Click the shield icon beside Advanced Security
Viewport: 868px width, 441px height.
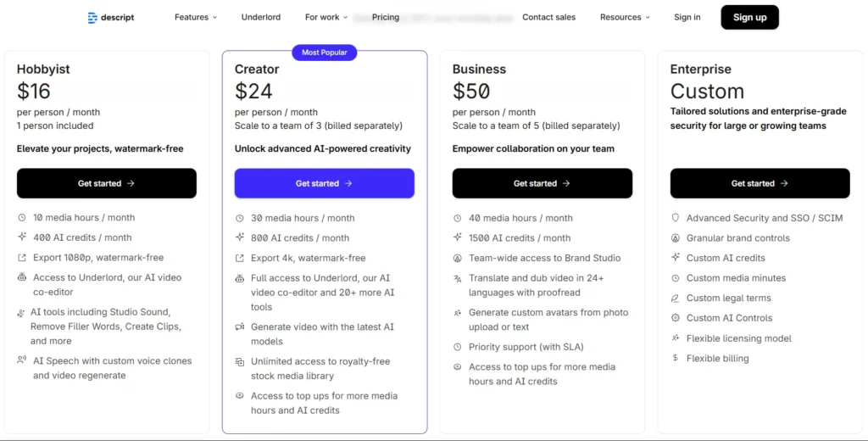(x=676, y=218)
